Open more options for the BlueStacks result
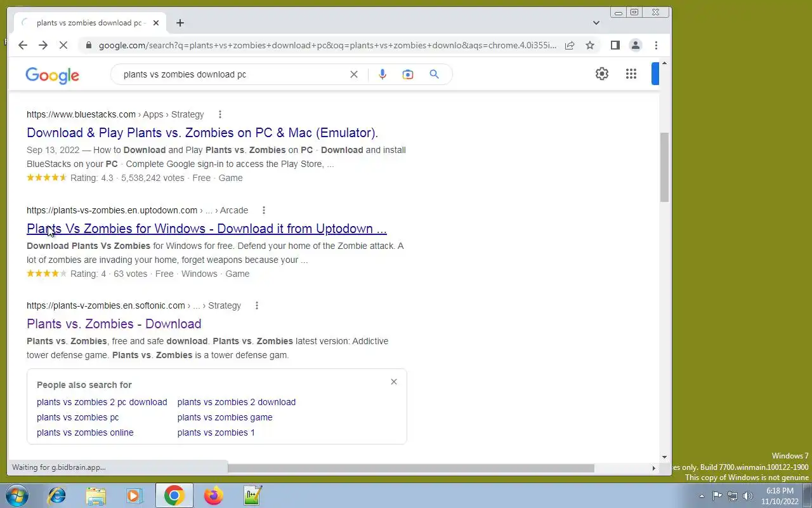 click(220, 114)
